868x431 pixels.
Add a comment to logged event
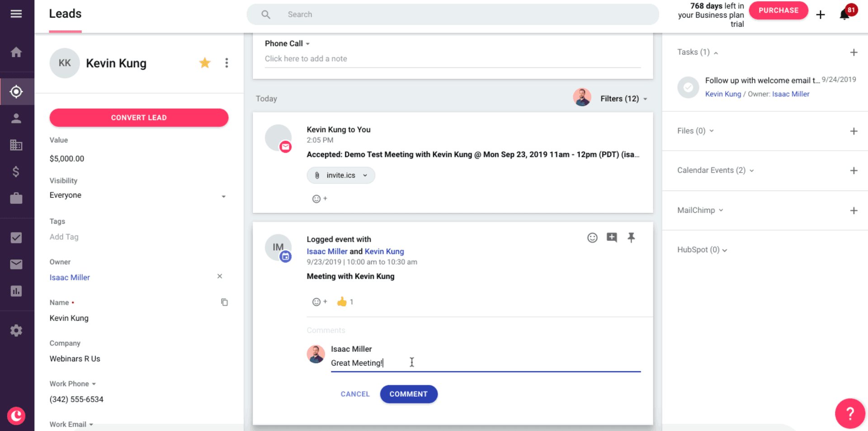point(612,238)
